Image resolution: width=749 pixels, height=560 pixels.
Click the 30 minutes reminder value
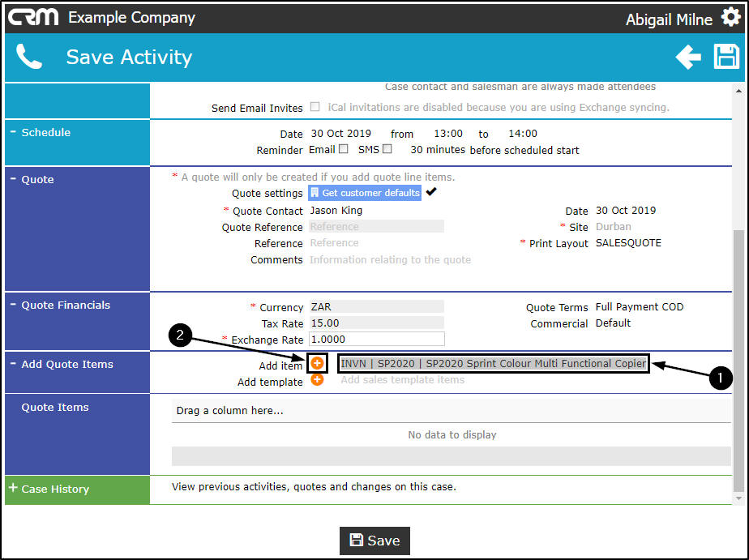(438, 149)
